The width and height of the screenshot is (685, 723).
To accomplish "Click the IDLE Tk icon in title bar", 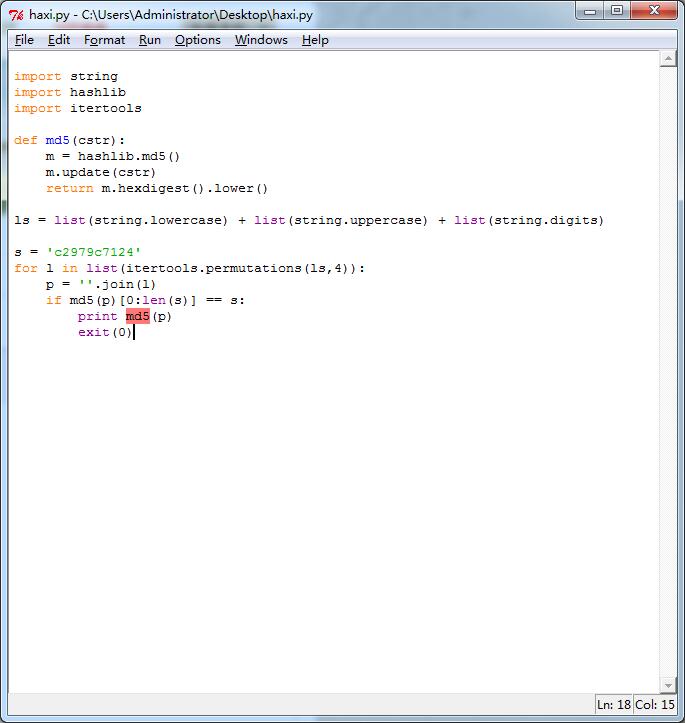I will (16, 14).
